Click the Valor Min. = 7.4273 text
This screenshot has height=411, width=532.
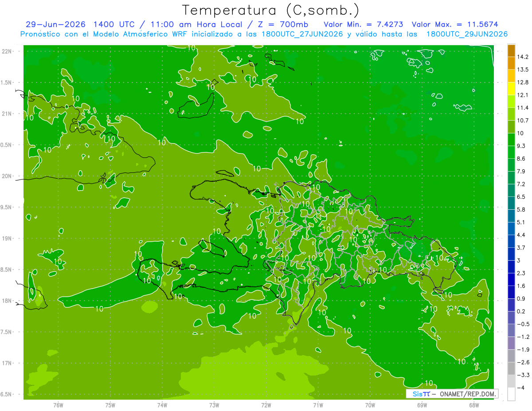364,24
